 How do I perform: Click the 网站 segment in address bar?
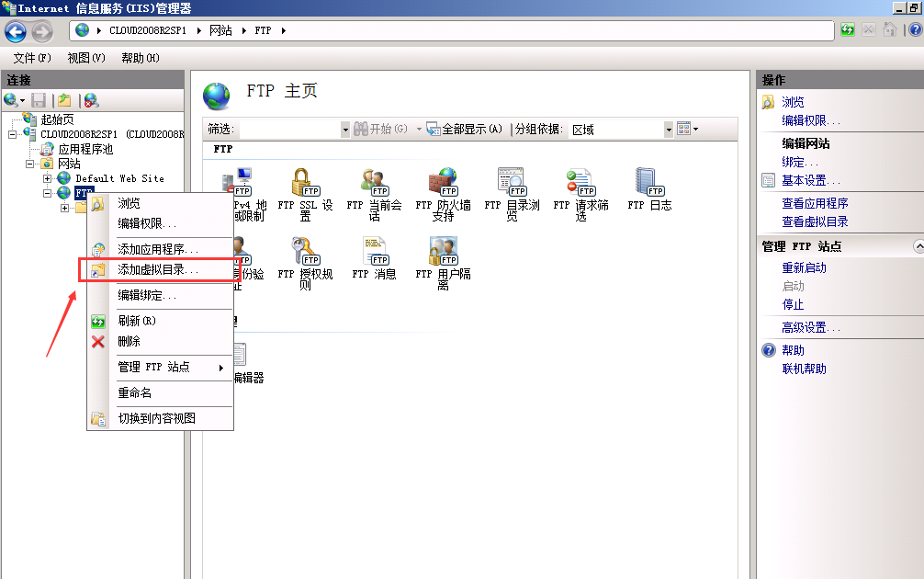(x=221, y=30)
